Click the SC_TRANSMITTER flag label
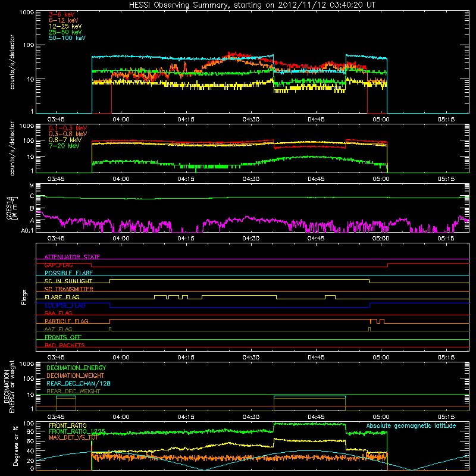This screenshot has width=476, height=476. pyautogui.click(x=69, y=289)
